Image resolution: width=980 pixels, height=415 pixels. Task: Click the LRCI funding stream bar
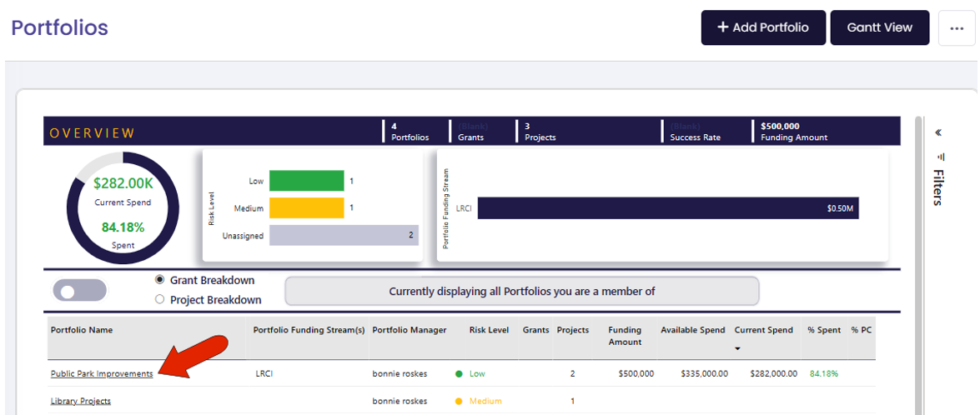[668, 208]
